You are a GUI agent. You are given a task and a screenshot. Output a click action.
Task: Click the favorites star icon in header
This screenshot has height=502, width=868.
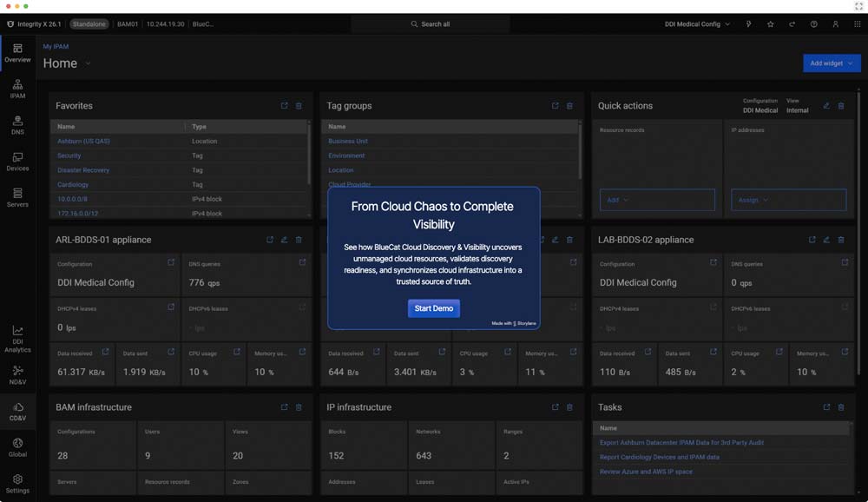[x=770, y=24]
